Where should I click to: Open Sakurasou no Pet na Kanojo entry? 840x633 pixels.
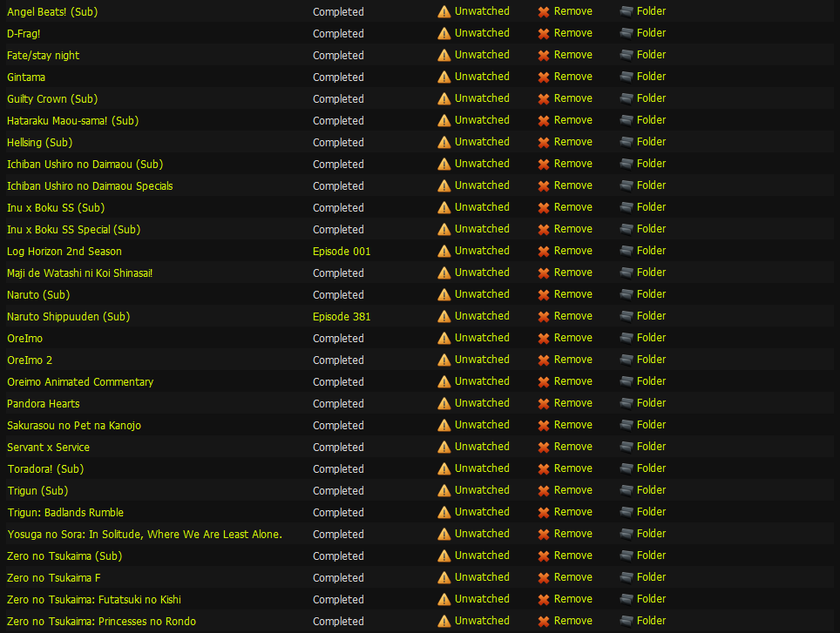[x=74, y=426]
